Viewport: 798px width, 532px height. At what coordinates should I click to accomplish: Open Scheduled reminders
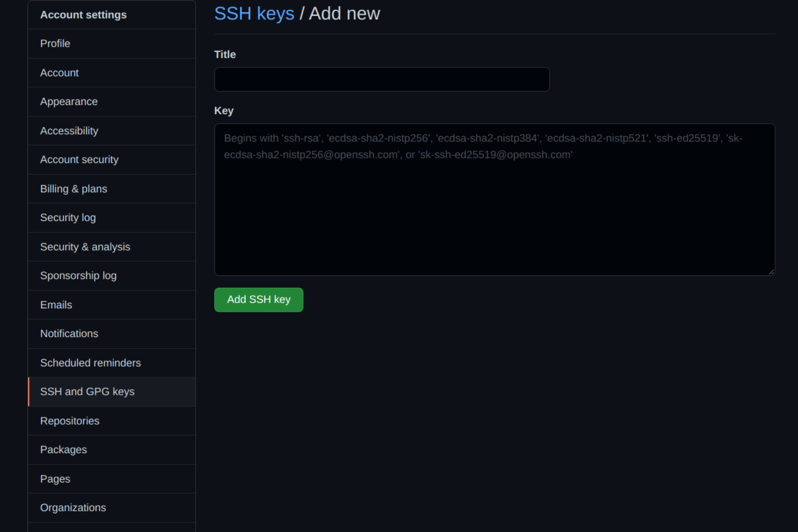tap(90, 363)
